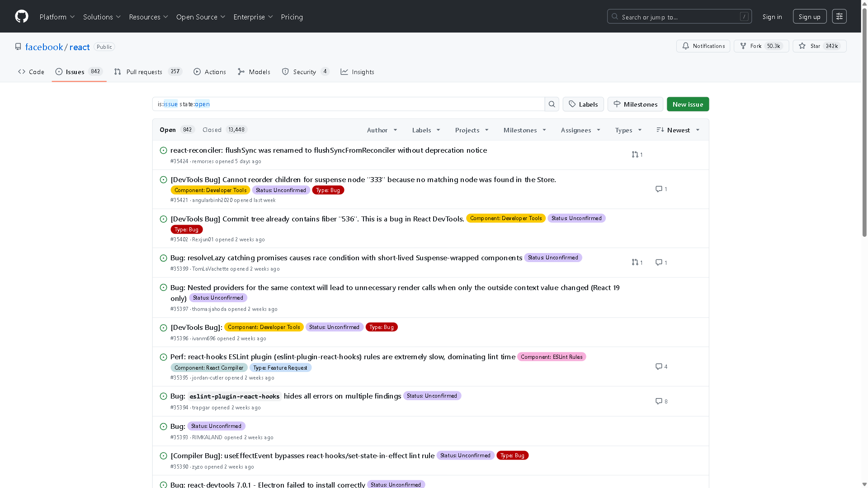This screenshot has height=488, width=868.
Task: Click the tag icon on the Labels button
Action: (x=571, y=104)
